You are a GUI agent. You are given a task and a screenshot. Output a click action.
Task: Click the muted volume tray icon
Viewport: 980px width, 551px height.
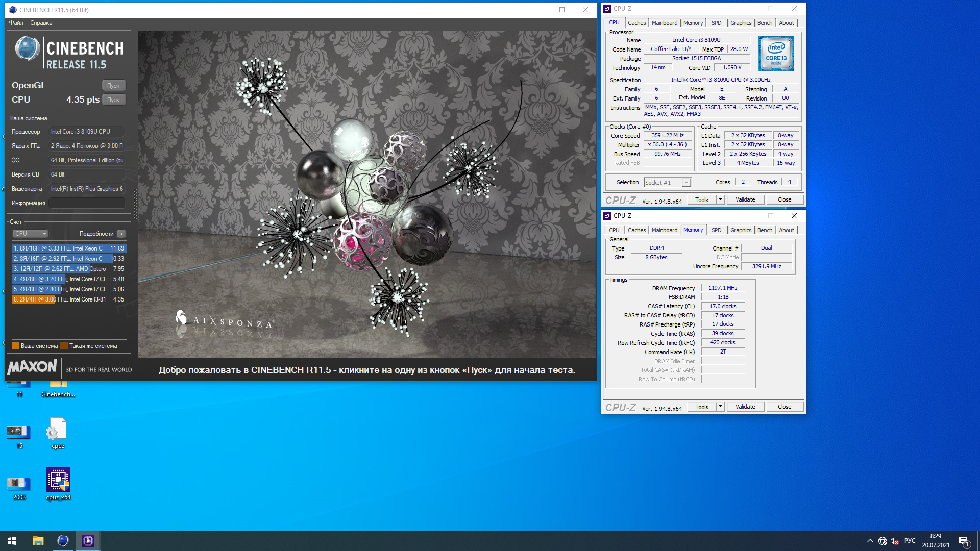(895, 541)
